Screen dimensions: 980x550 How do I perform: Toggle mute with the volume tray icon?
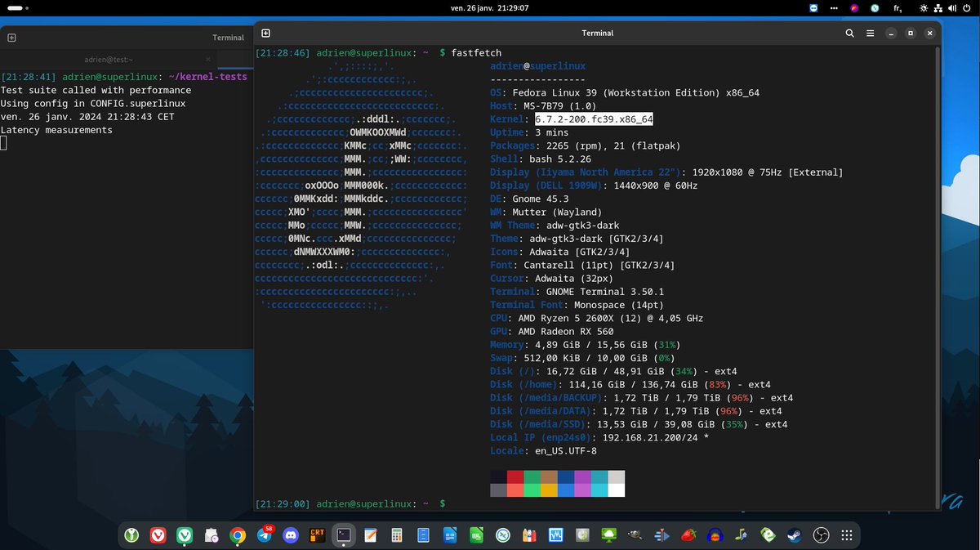[x=953, y=9]
